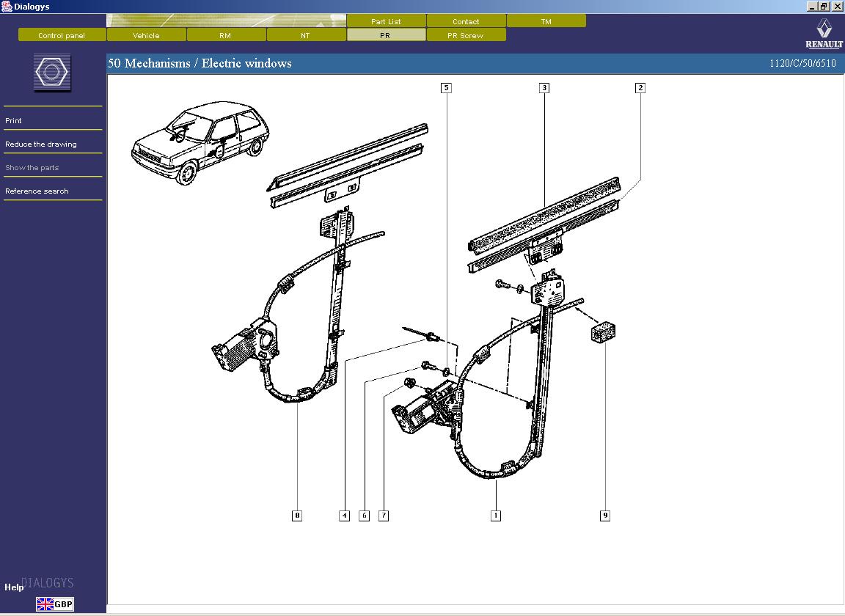Open the Control panel tab
This screenshot has width=845, height=616.
[x=62, y=35]
